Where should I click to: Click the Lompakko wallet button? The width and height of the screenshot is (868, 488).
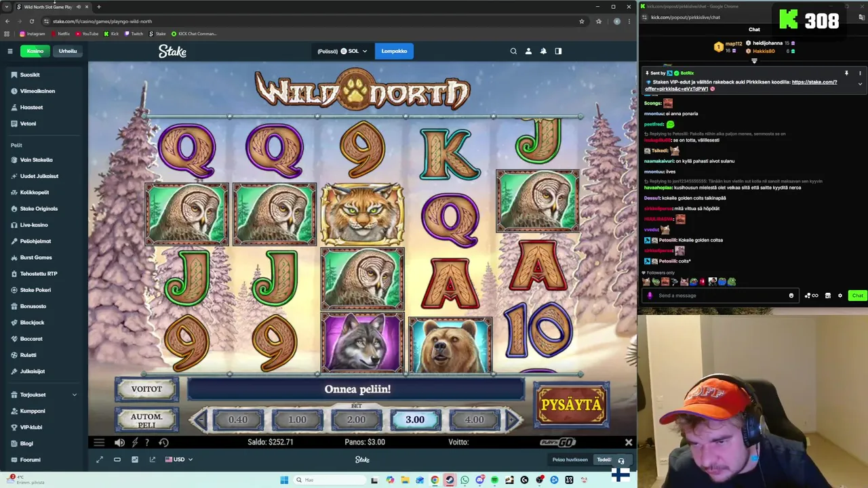point(394,51)
